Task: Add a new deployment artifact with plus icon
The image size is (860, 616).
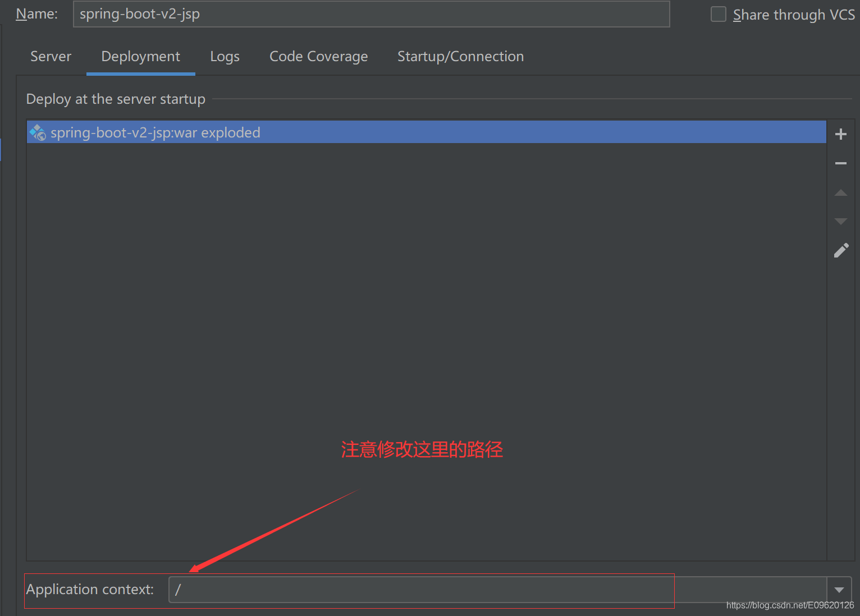Action: [840, 134]
